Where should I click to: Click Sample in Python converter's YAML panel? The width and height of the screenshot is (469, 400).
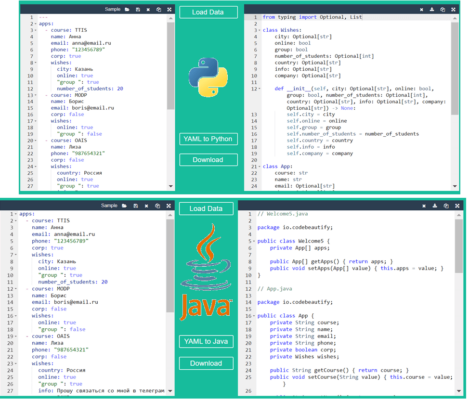112,9
